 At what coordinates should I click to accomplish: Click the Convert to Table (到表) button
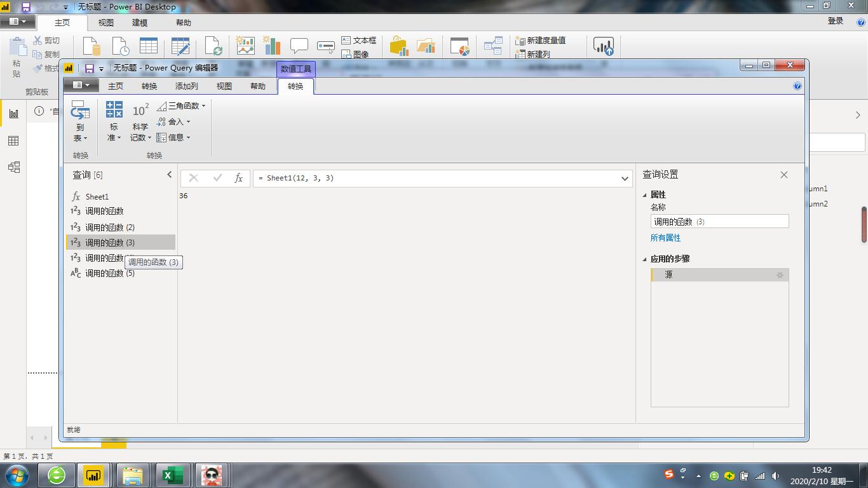80,121
